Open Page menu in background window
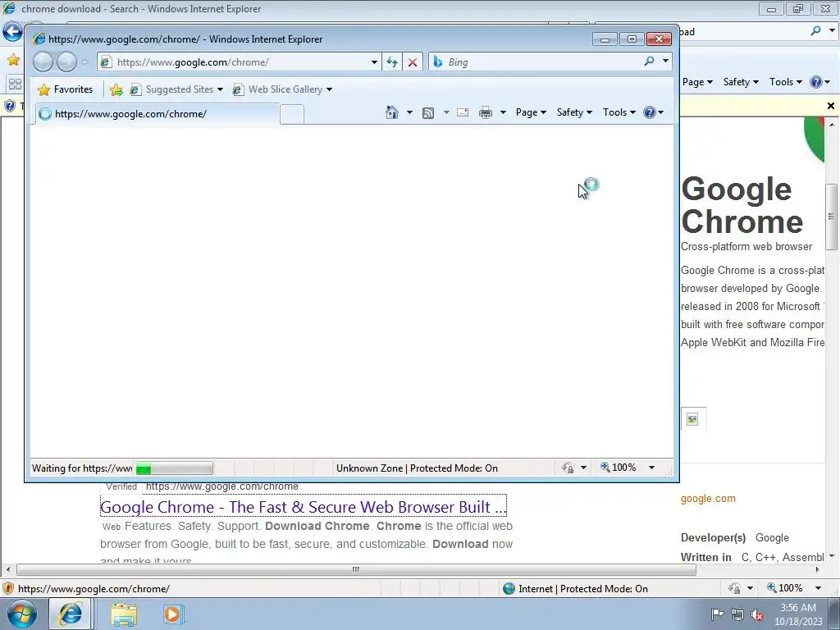 pyautogui.click(x=697, y=82)
